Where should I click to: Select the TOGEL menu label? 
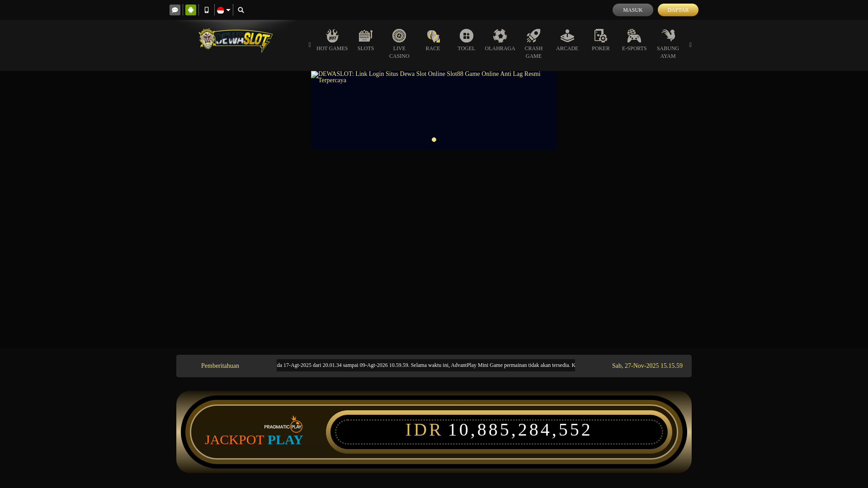(x=467, y=48)
